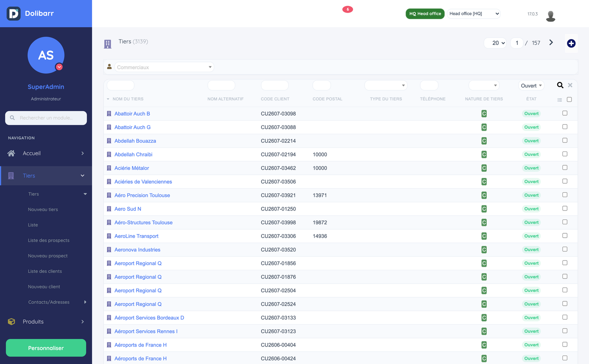Open Liste in the sidebar submenu
589x364 pixels.
[x=33, y=225]
